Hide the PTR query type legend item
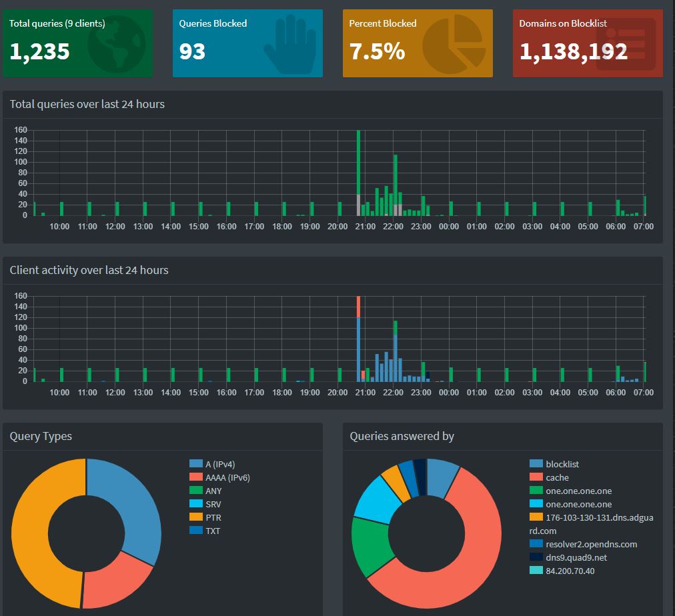 [213, 517]
